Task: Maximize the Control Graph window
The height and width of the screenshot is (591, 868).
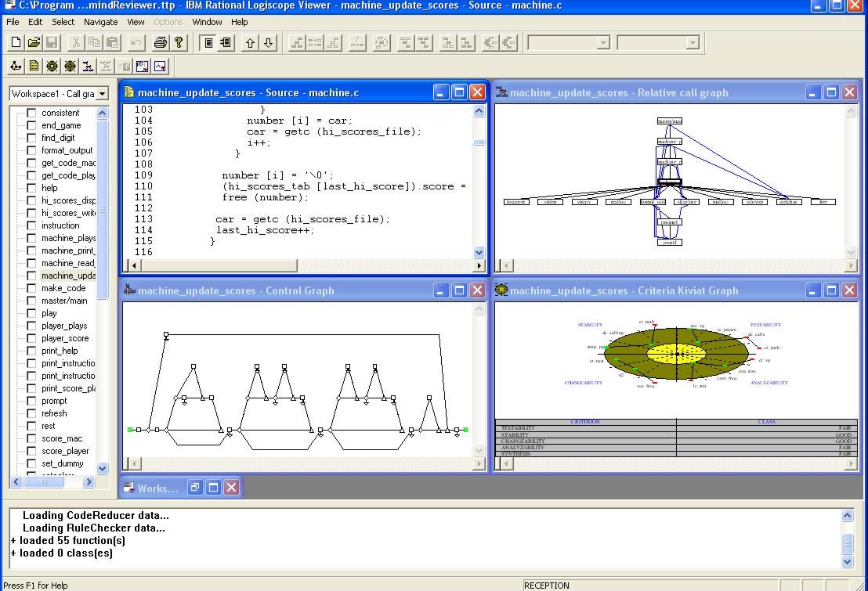Action: pos(459,290)
